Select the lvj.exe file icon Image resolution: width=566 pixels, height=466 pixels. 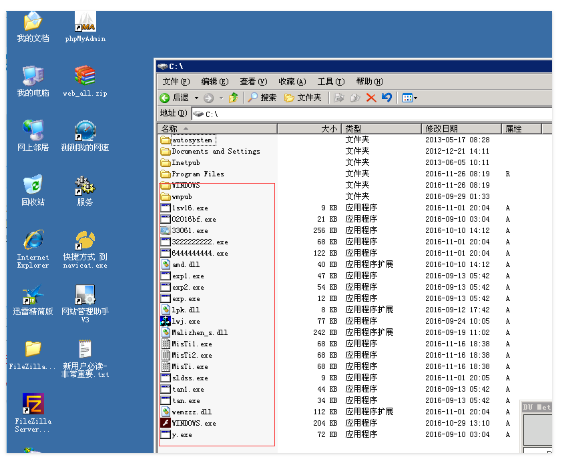pos(165,321)
